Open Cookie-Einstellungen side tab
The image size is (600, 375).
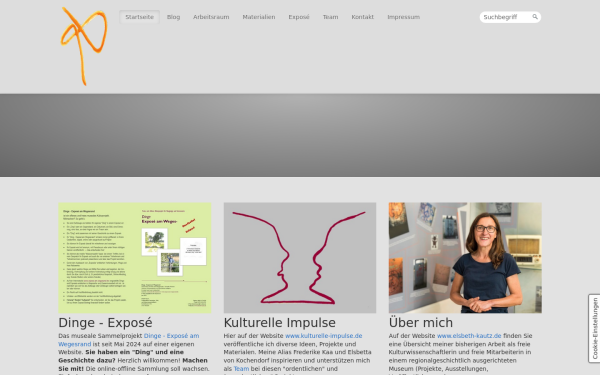click(594, 328)
